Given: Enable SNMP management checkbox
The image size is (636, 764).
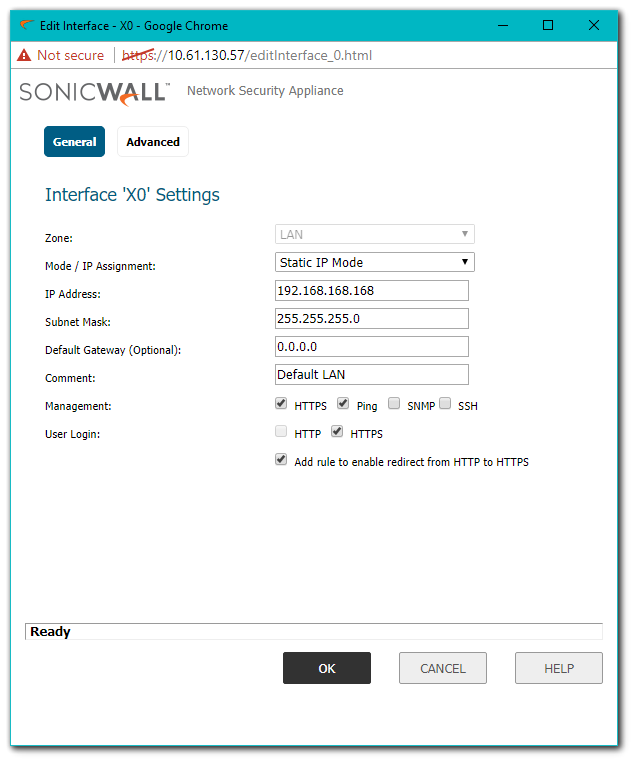Looking at the screenshot, I should 394,405.
